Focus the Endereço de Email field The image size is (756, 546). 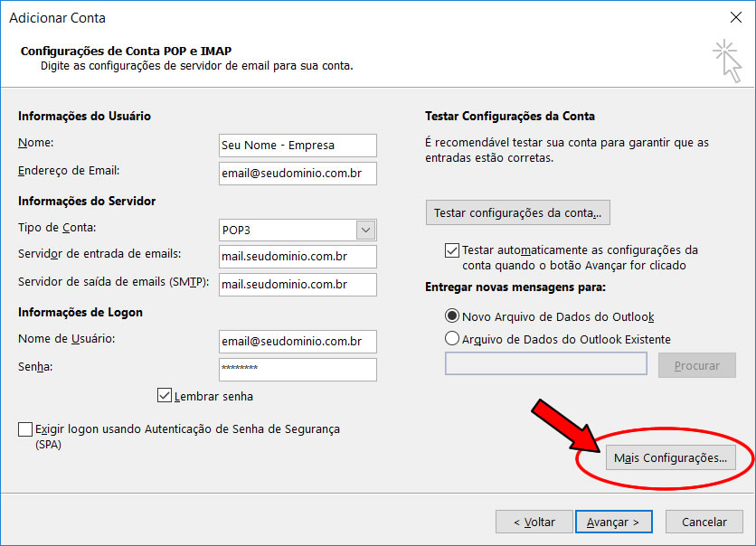pyautogui.click(x=298, y=174)
